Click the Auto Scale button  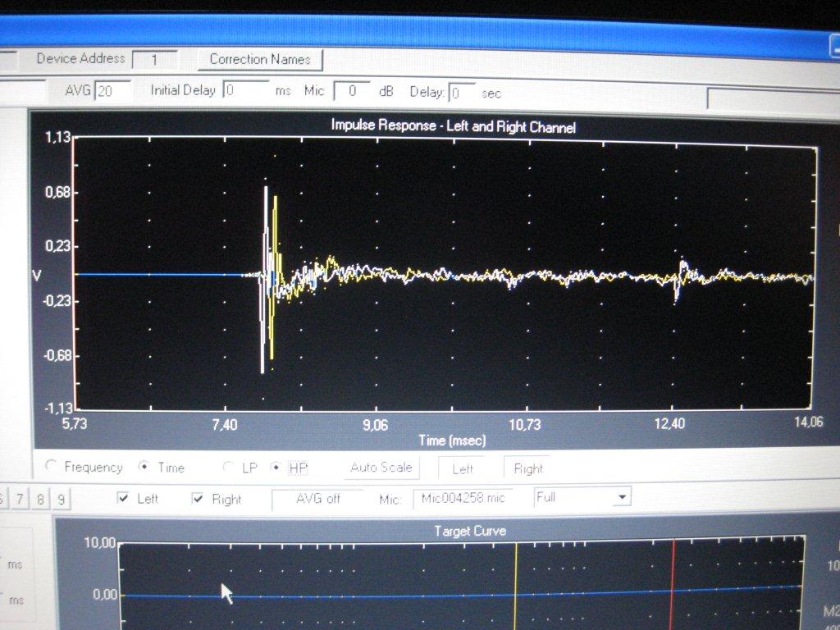tap(381, 468)
